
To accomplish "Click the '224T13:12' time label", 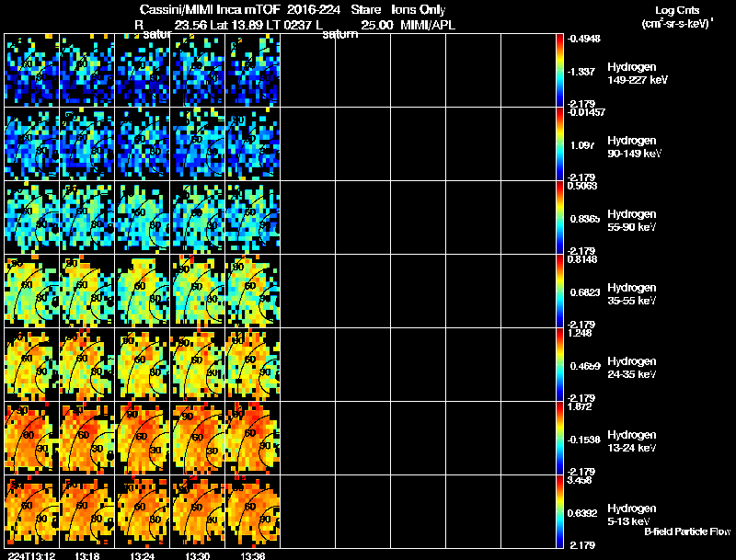I will pos(31,556).
